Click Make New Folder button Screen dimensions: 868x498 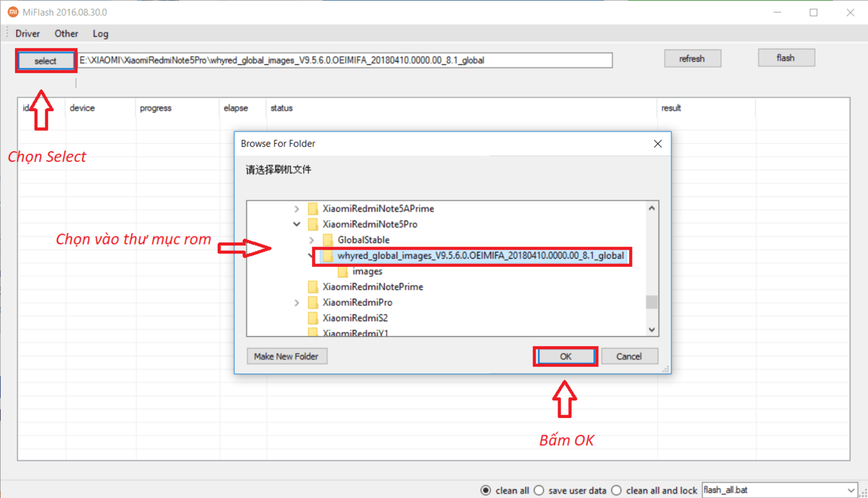tap(286, 356)
